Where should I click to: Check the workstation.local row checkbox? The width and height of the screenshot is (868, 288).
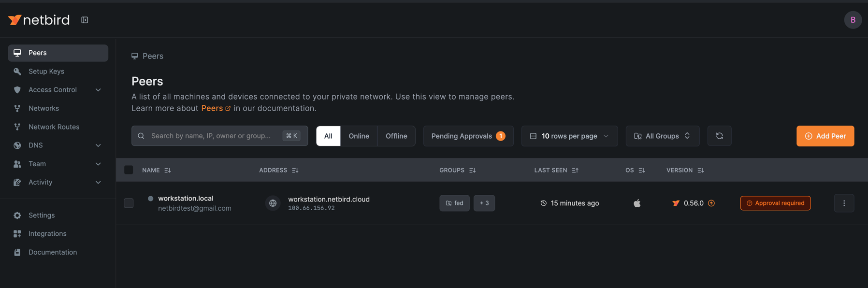pyautogui.click(x=129, y=203)
